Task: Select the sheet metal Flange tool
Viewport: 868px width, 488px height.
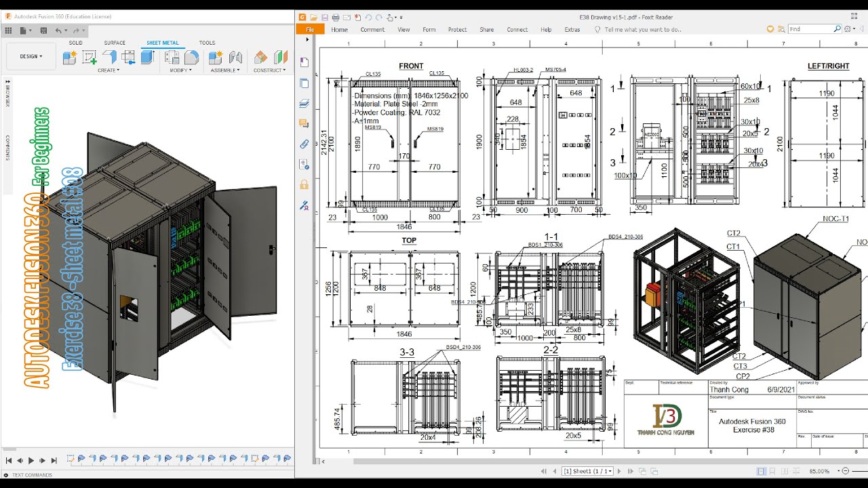Action: coord(109,58)
